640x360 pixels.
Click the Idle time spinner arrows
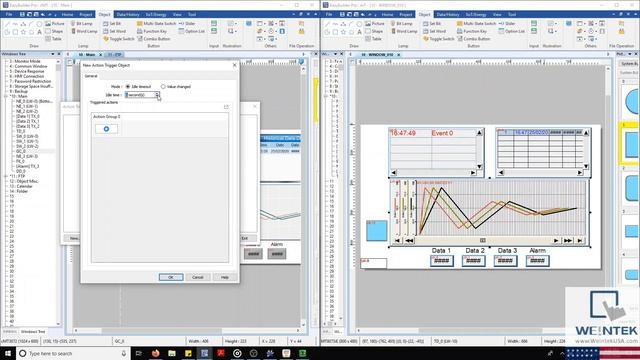157,95
